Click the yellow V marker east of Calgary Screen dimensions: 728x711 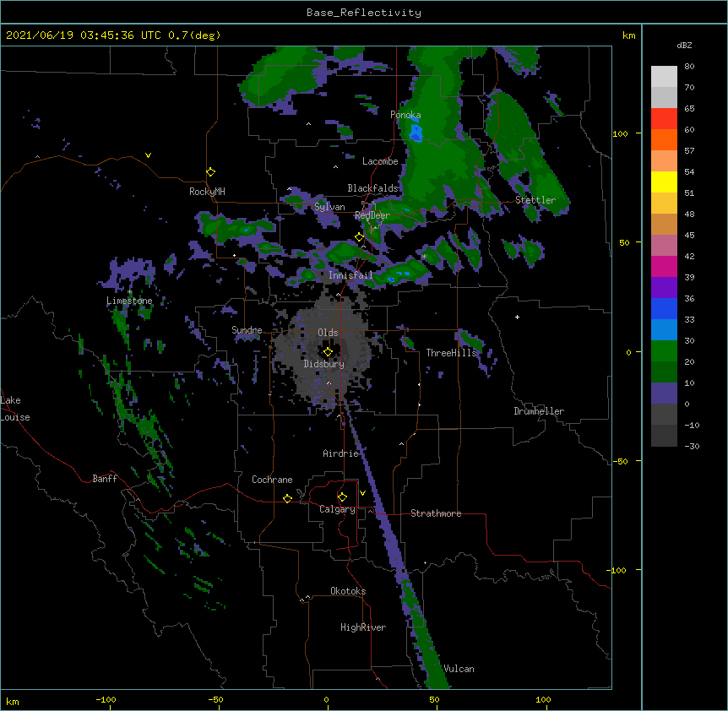click(x=362, y=493)
